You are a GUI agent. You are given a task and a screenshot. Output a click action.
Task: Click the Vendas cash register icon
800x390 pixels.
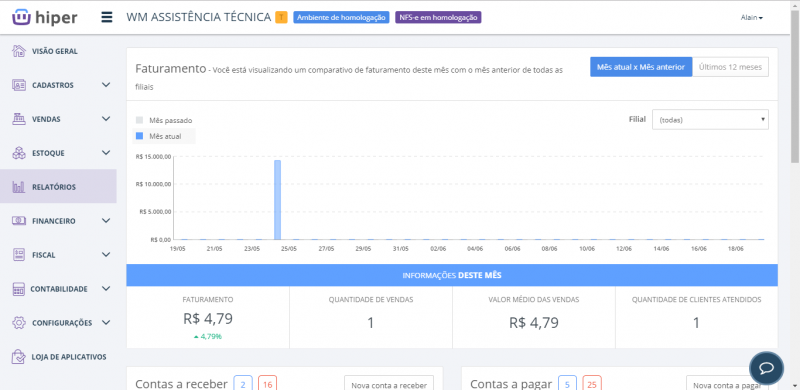[x=19, y=119]
